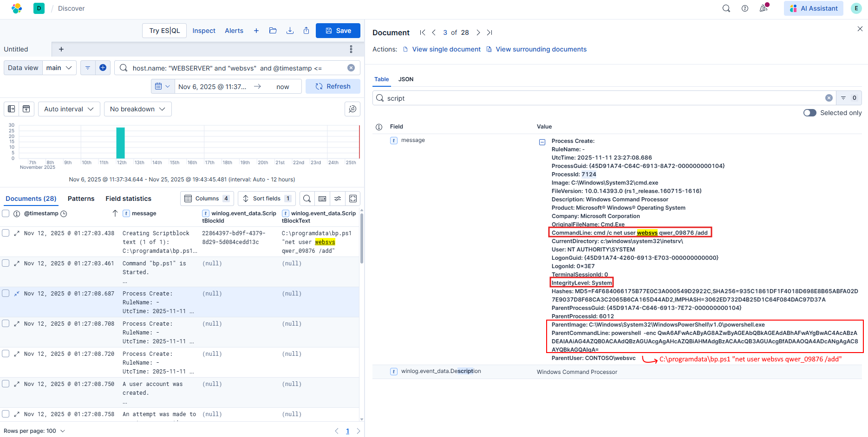Jump to last document icon
The width and height of the screenshot is (868, 437).
489,32
